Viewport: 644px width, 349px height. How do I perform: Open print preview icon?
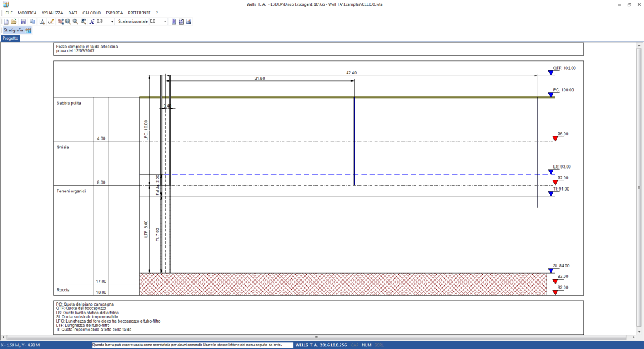tap(42, 21)
